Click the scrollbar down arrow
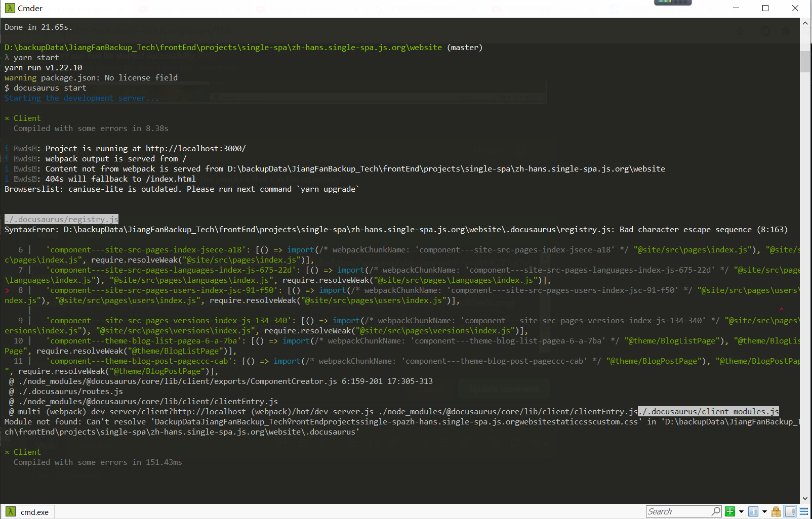The width and height of the screenshot is (812, 519). tap(805, 498)
